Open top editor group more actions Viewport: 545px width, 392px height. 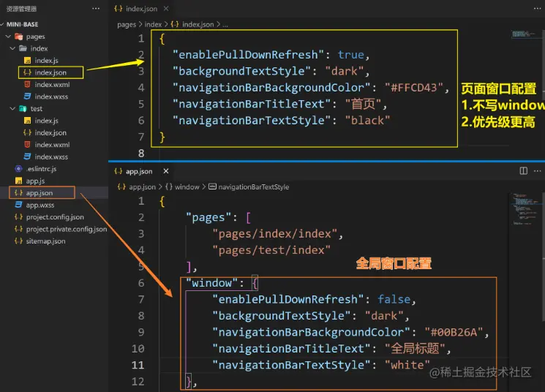point(538,9)
